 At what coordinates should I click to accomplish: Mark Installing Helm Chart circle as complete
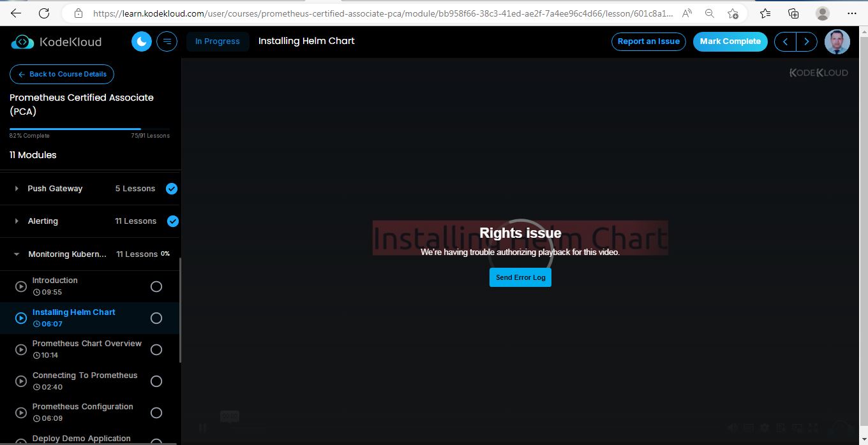point(156,318)
